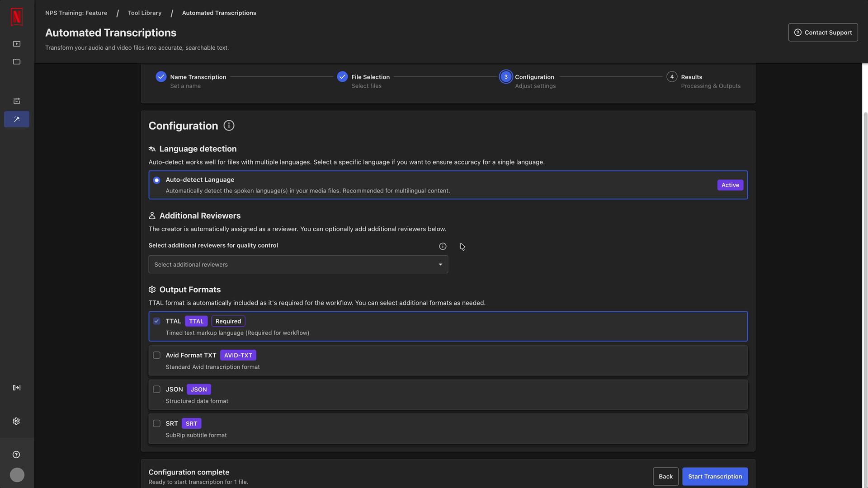Expand the sidebar with the expand-arrow icon
Image resolution: width=868 pixels, height=488 pixels.
17,388
